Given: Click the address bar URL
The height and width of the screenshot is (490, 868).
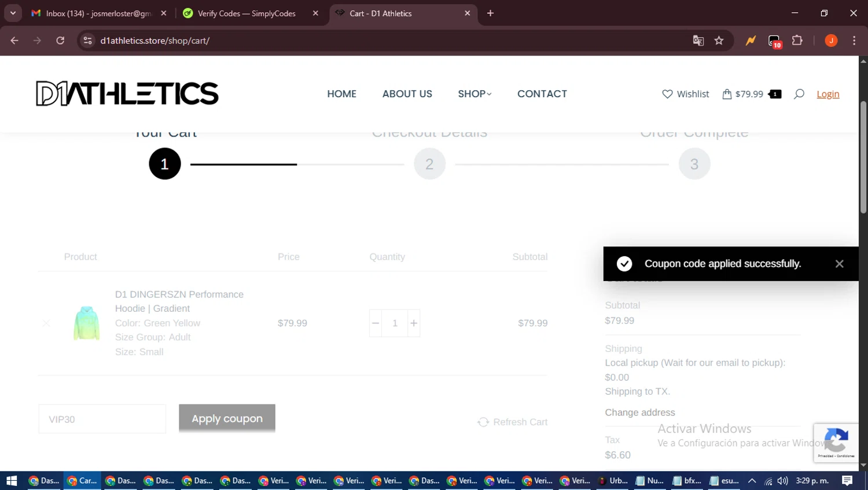Looking at the screenshot, I should click(155, 40).
